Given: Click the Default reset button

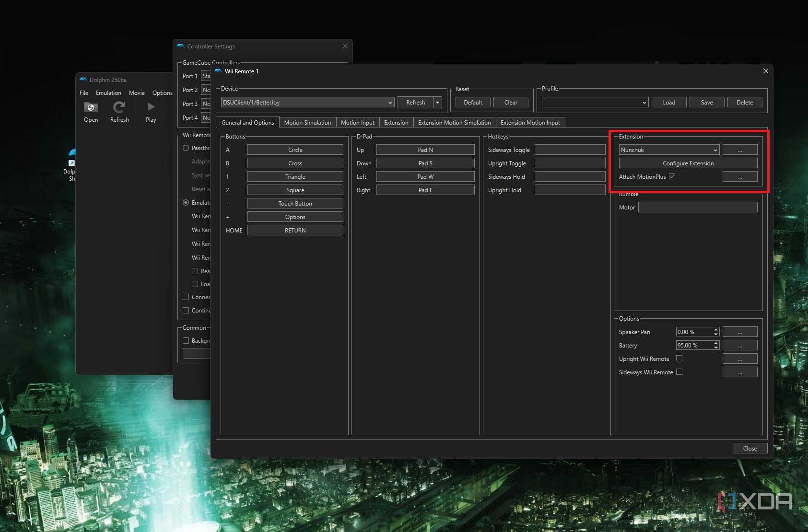Looking at the screenshot, I should [473, 103].
